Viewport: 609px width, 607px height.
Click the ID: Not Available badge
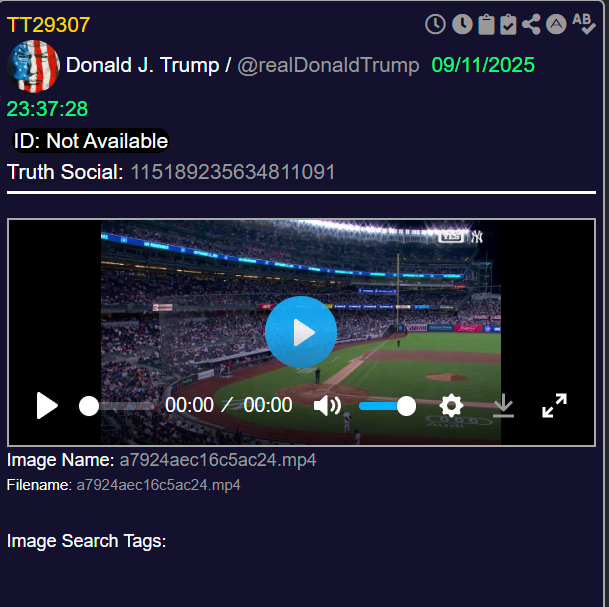91,141
